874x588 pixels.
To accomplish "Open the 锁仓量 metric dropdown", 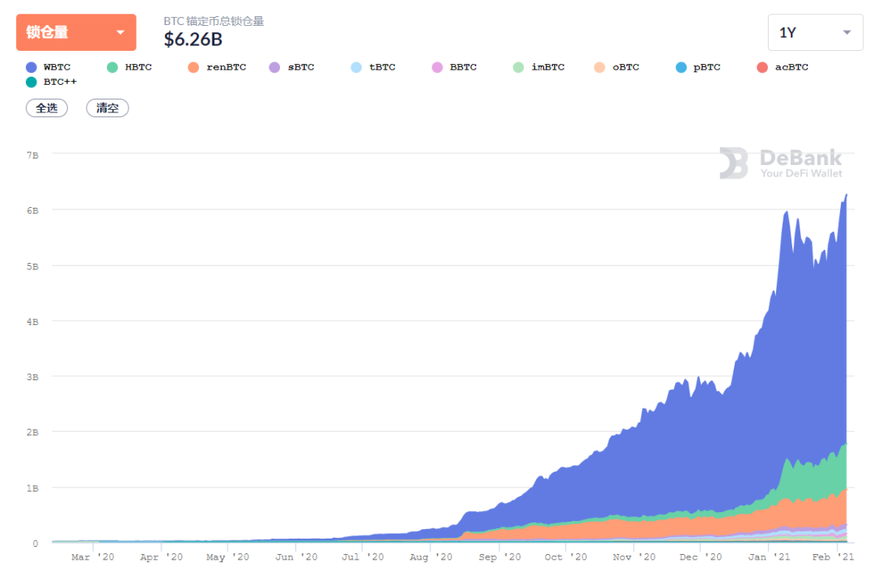I will pos(76,32).
